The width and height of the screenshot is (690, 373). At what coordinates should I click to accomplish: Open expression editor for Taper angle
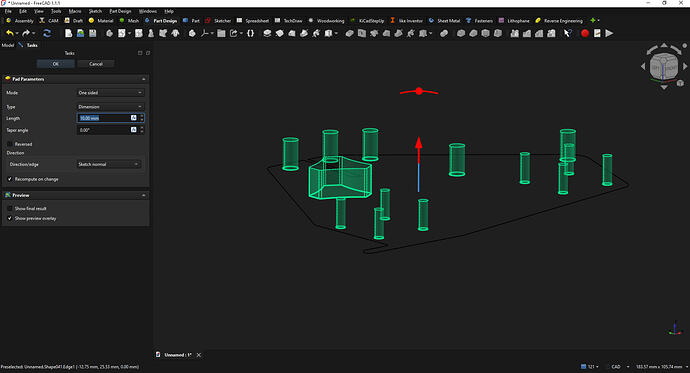pyautogui.click(x=134, y=129)
